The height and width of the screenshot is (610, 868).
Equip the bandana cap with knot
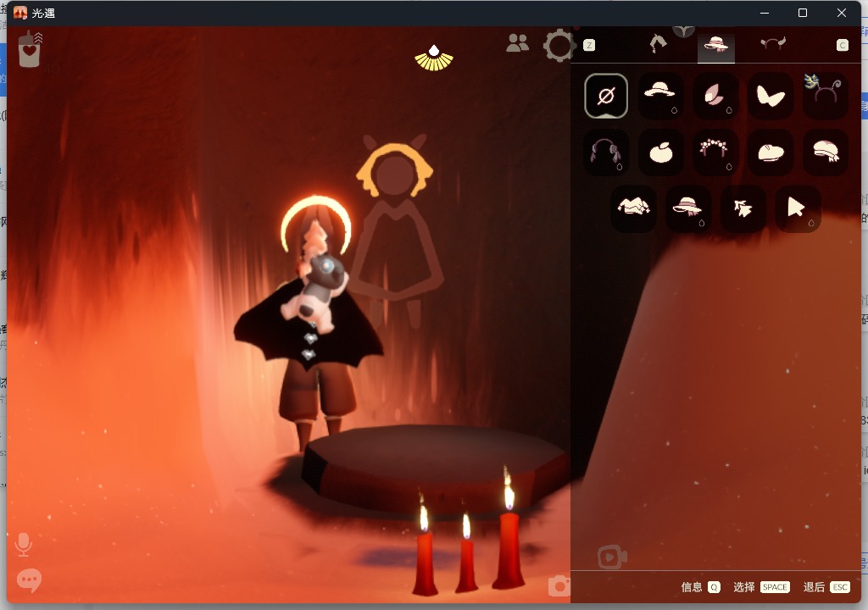(826, 152)
